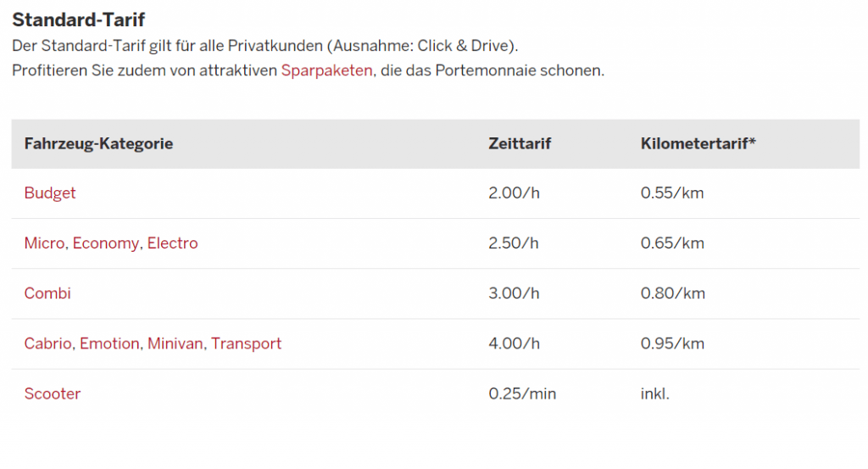Click the Kilometertarif column header
The image size is (868, 469).
[698, 143]
